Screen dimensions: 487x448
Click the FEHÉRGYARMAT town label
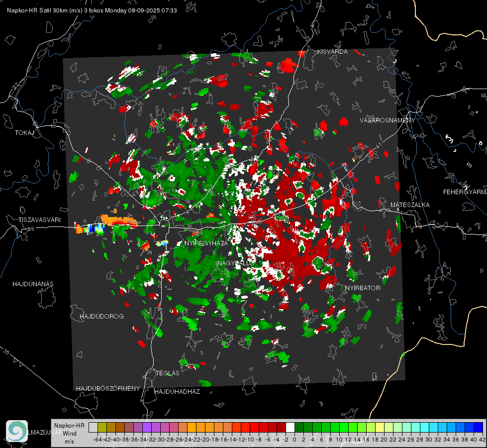[465, 192]
